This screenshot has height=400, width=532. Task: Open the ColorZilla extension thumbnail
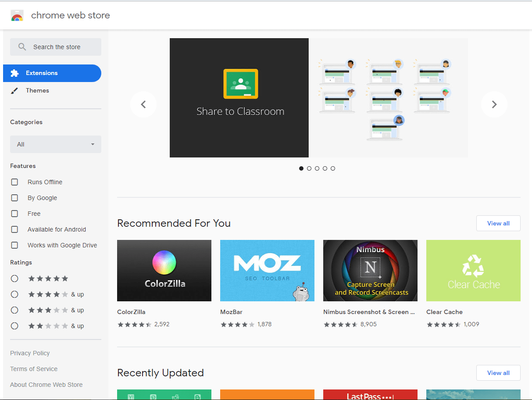tap(164, 271)
